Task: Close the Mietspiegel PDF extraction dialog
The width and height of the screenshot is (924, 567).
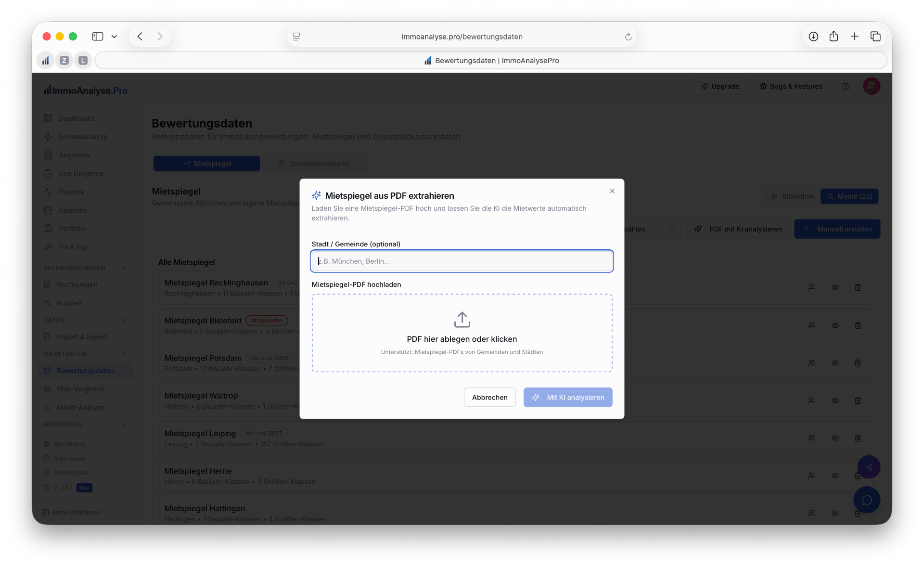Action: point(612,191)
